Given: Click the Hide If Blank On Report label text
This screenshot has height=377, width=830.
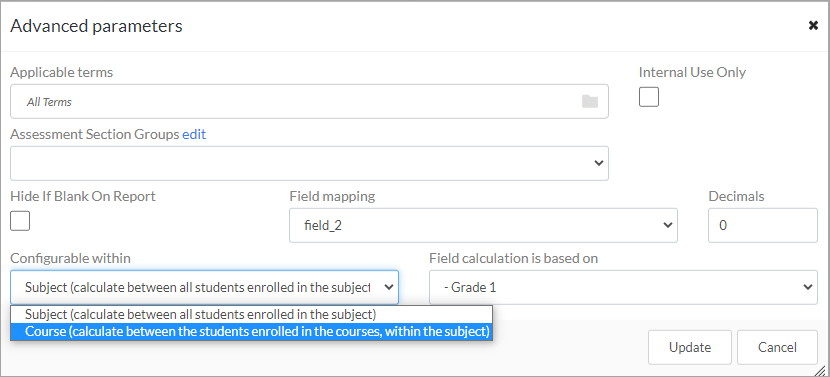Looking at the screenshot, I should pos(83,196).
